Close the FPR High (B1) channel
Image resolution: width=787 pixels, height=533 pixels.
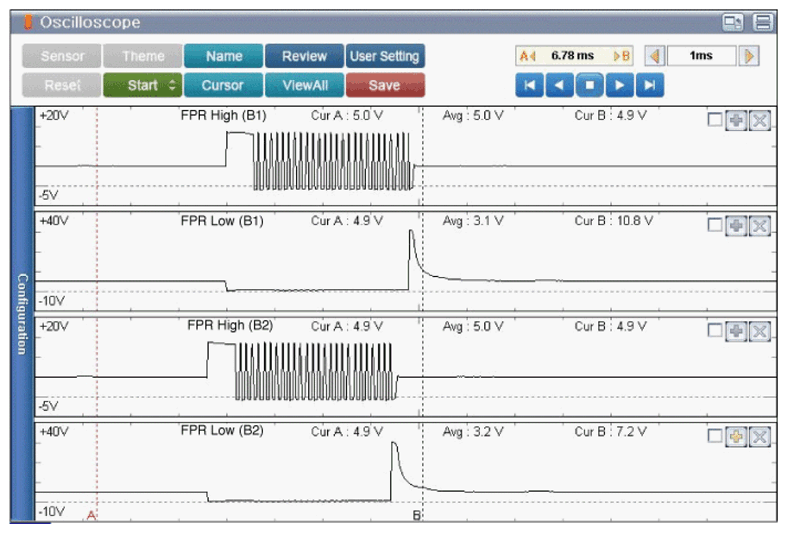pos(760,120)
